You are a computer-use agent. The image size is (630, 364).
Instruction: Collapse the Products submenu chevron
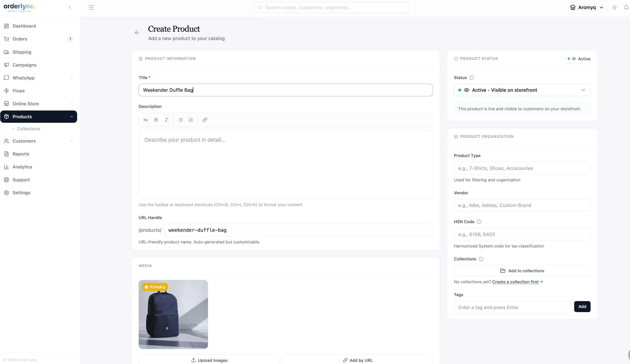tap(72, 117)
